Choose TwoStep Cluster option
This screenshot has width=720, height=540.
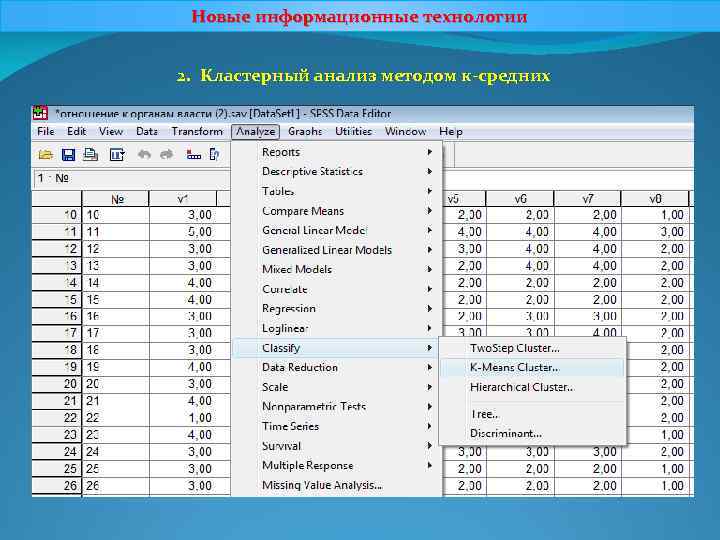coord(533,348)
